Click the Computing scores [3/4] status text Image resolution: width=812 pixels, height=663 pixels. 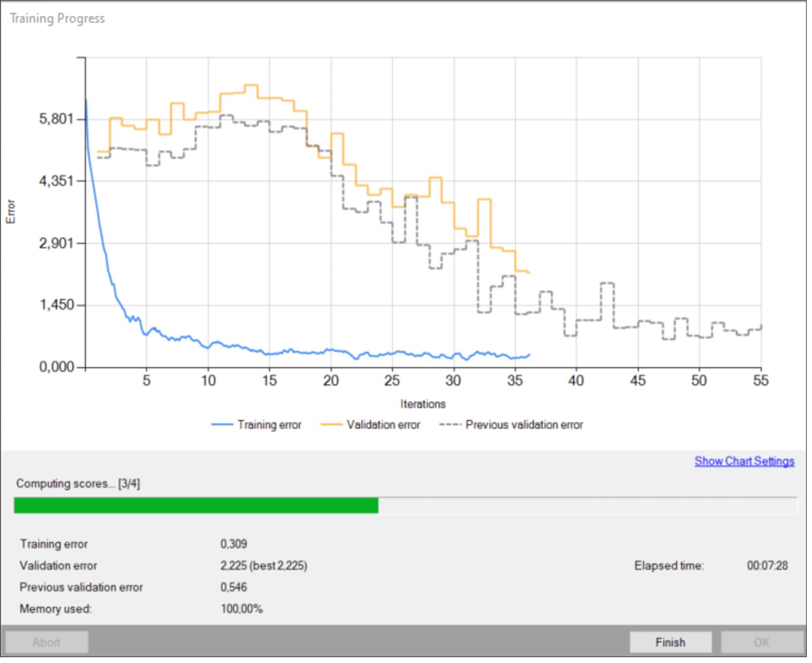[78, 484]
